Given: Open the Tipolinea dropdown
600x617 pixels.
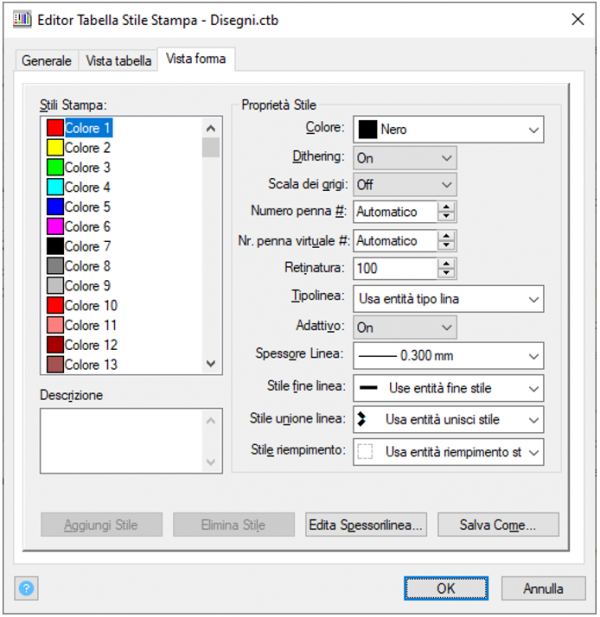Looking at the screenshot, I should click(449, 299).
